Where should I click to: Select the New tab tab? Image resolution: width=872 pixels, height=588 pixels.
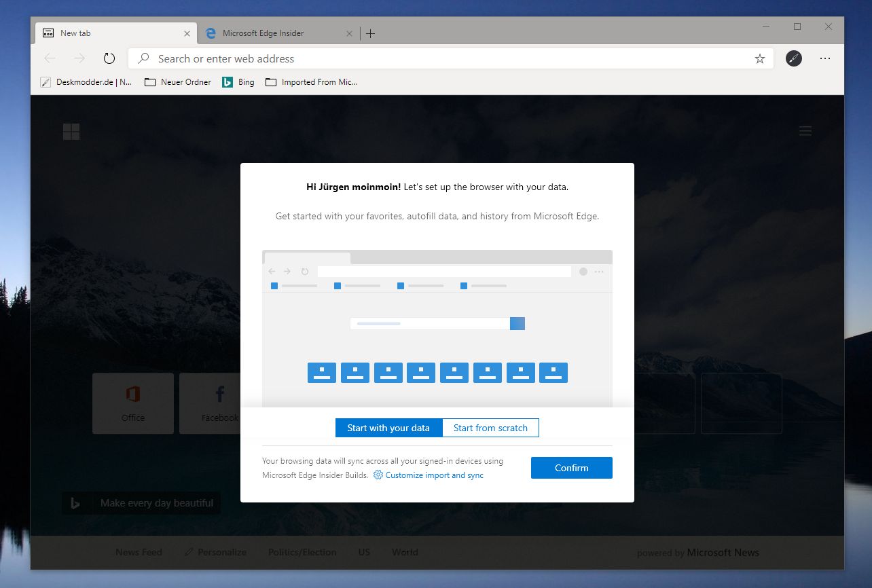[x=115, y=33]
